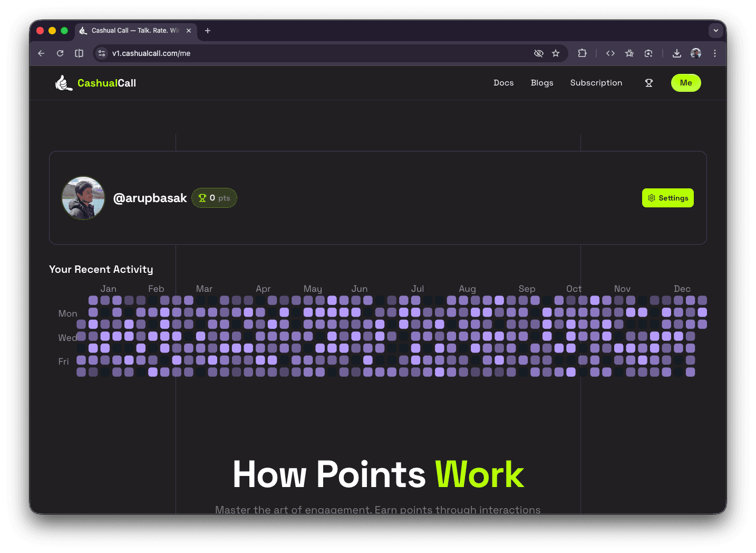Image resolution: width=756 pixels, height=553 pixels.
Task: Toggle the crossed-eye visibility icon in the address bar
Action: [539, 53]
